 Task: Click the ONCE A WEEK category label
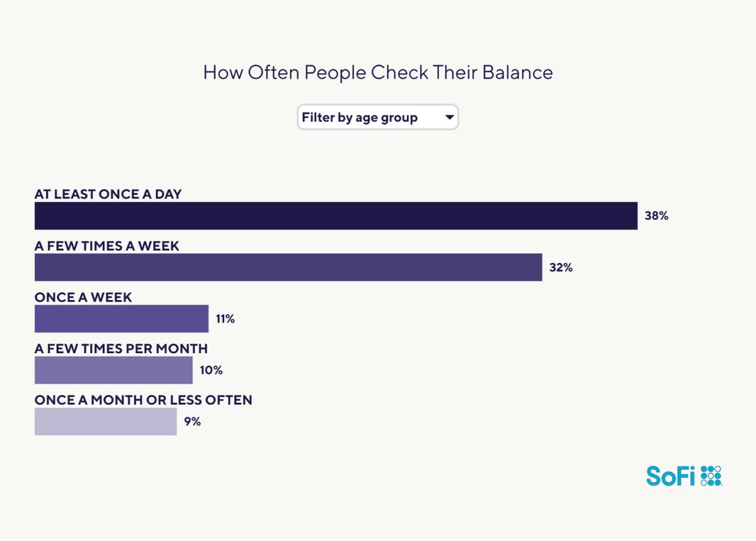(x=83, y=298)
